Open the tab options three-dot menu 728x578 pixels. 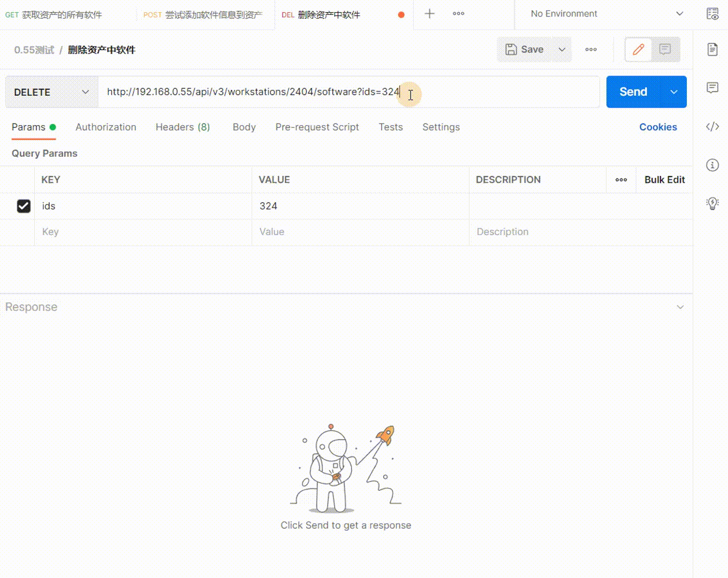point(459,14)
